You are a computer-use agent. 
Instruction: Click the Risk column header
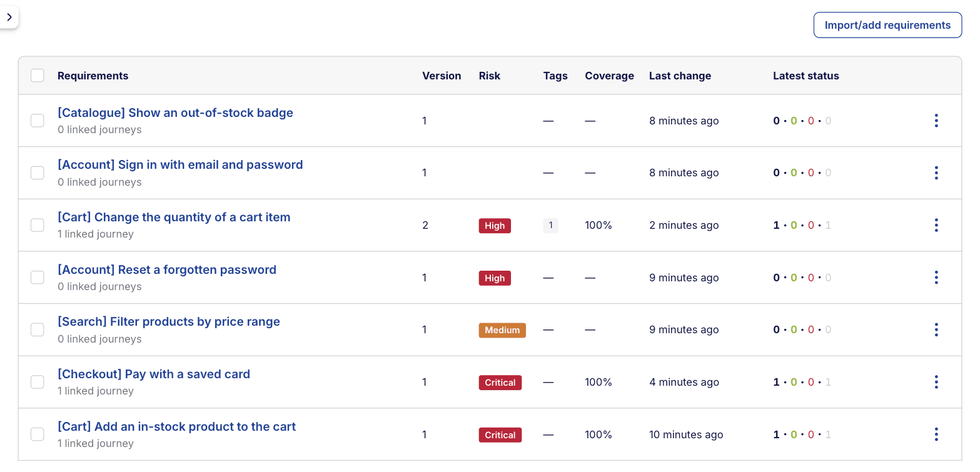490,76
